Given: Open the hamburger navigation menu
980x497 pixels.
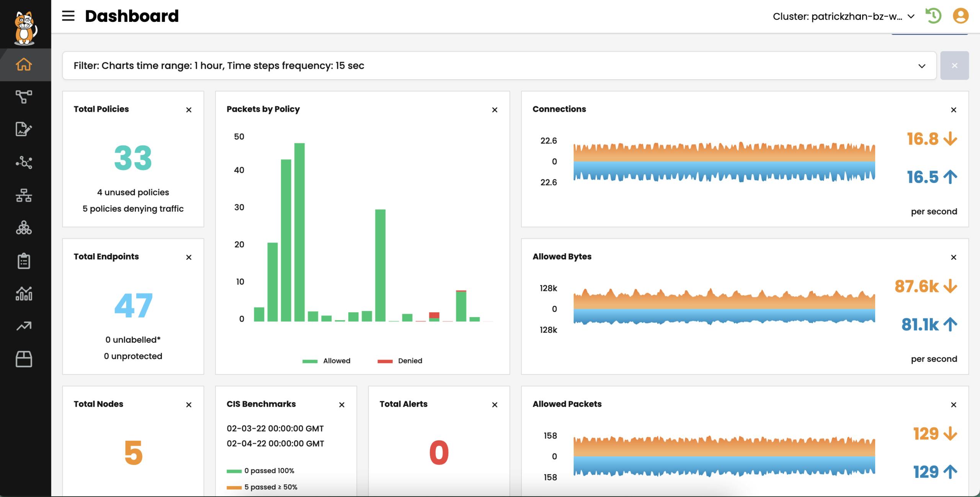Looking at the screenshot, I should click(68, 16).
